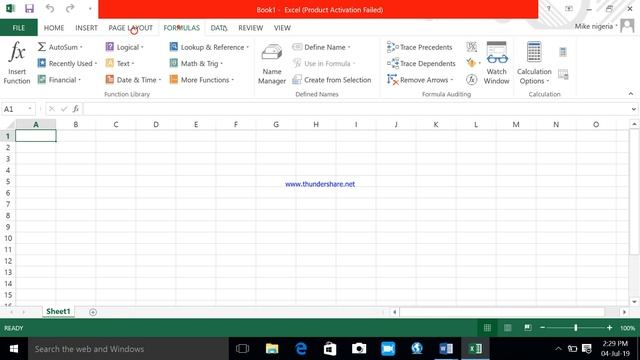The width and height of the screenshot is (640, 360).
Task: Launch Microsoft Edge from the taskbar
Action: (x=301, y=349)
